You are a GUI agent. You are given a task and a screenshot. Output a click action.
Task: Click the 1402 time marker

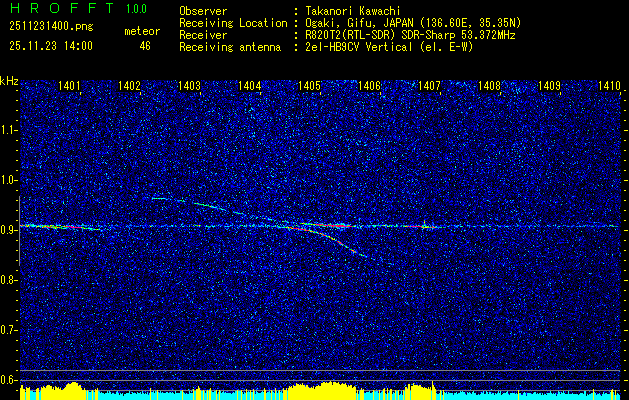click(x=129, y=85)
